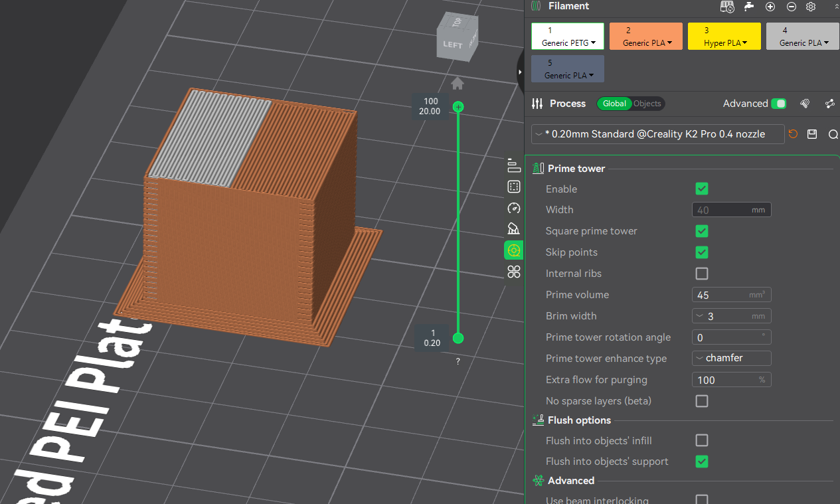Uncheck Square prime tower checkbox

(702, 231)
